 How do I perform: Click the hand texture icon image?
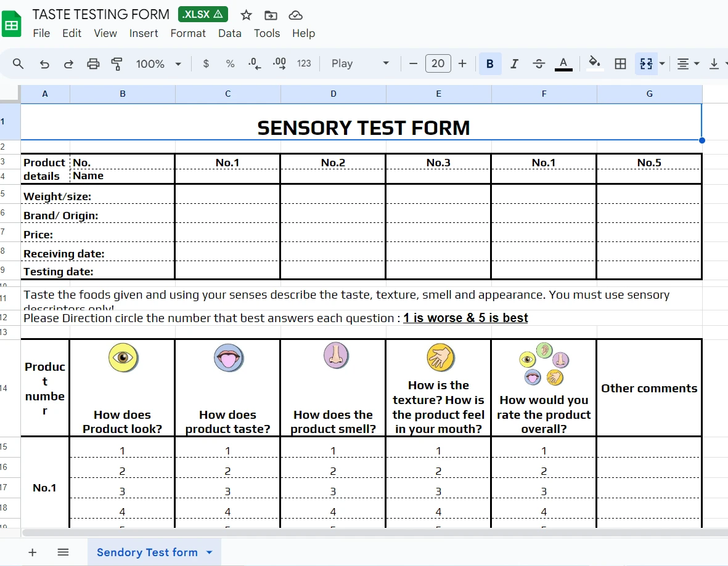click(x=440, y=357)
